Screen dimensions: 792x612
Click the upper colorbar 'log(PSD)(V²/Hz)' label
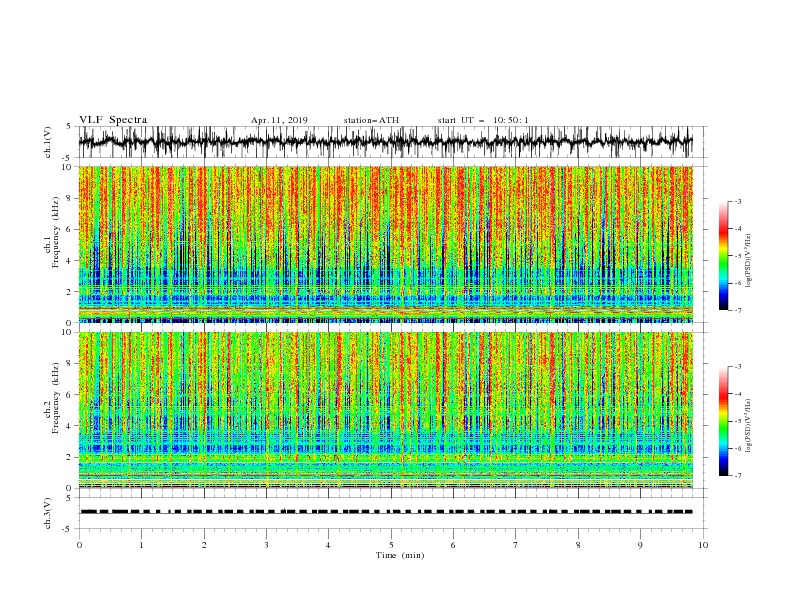(x=749, y=261)
